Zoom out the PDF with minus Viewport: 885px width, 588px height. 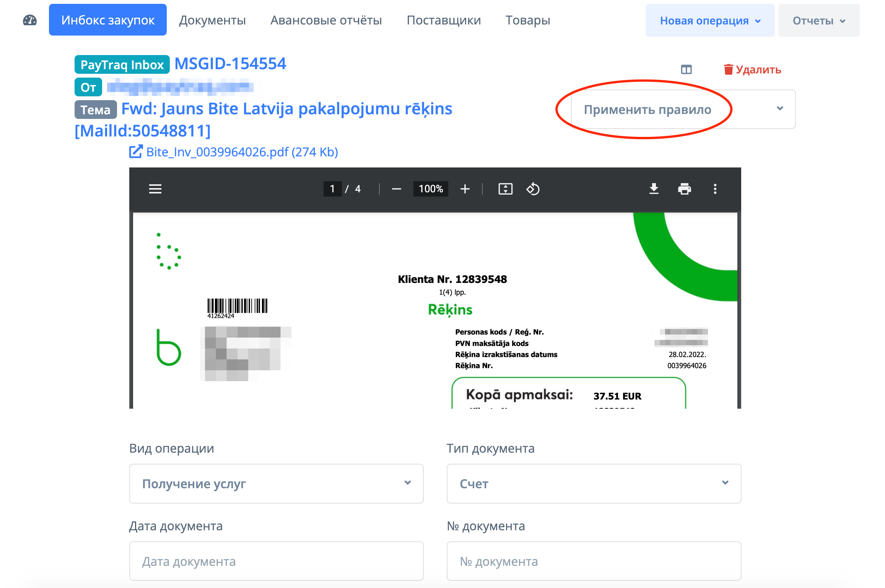pos(397,189)
